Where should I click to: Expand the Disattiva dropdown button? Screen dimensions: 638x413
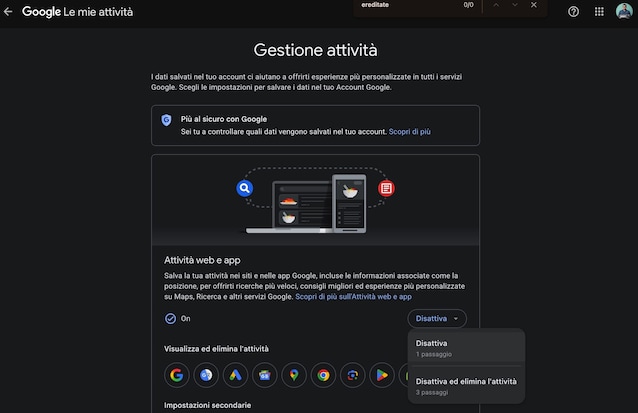437,319
